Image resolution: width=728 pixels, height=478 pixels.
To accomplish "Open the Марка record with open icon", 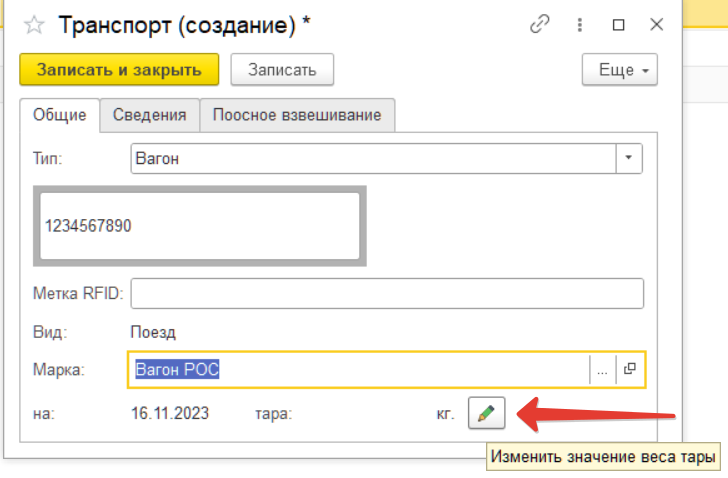I will [630, 369].
